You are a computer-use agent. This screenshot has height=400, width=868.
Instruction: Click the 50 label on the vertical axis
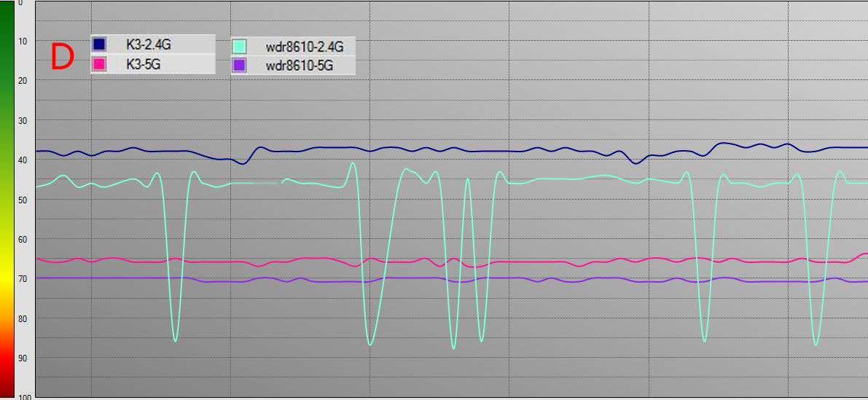pyautogui.click(x=21, y=199)
